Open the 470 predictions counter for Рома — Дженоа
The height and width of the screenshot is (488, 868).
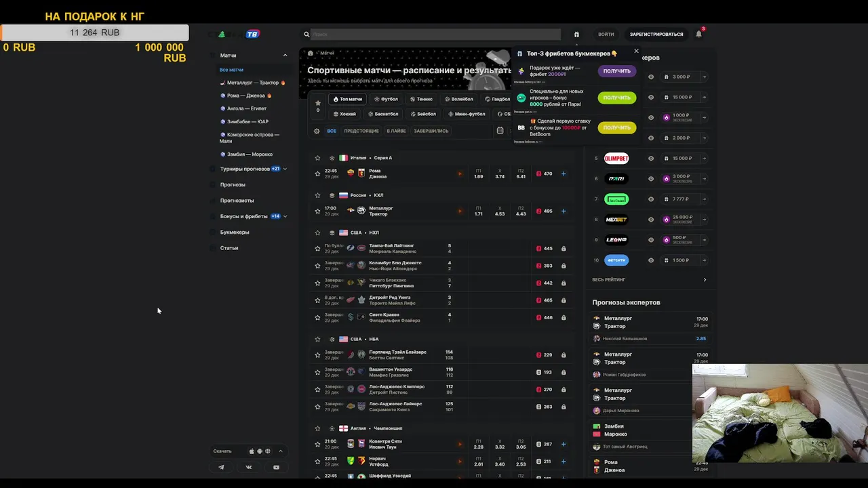click(545, 174)
